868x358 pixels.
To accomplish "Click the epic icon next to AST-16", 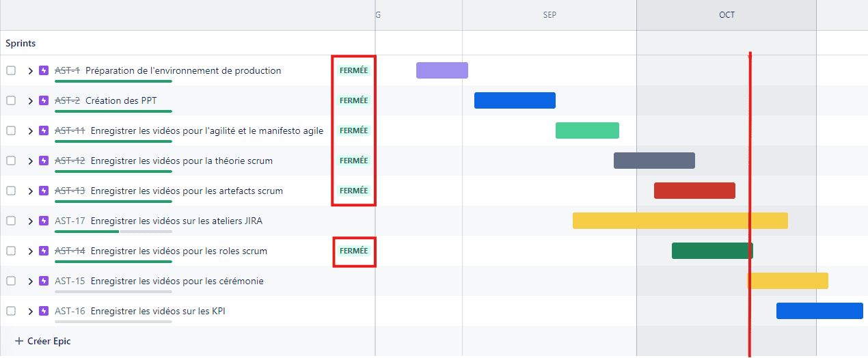I will point(44,311).
